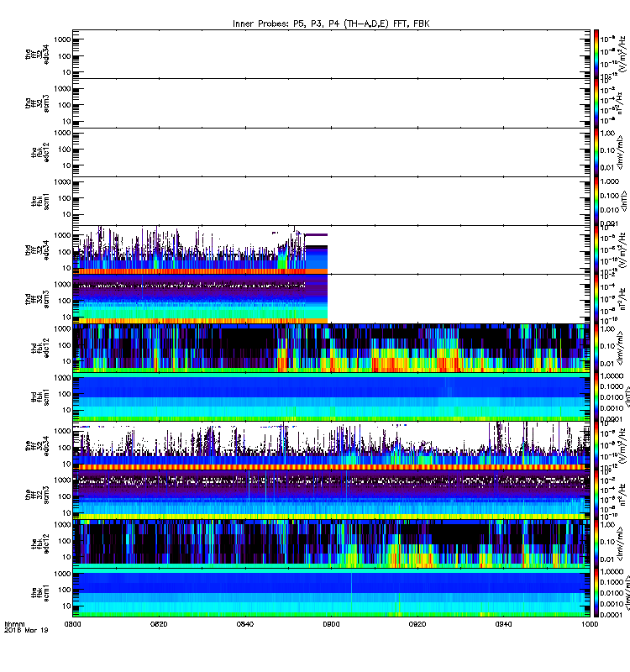Click inside the the fbk scm1 spectrogram
The width and height of the screenshot is (630, 672).
pyautogui.click(x=331, y=592)
